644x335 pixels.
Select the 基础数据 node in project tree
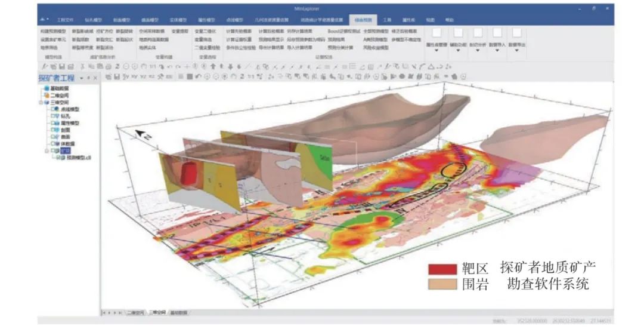coord(60,88)
